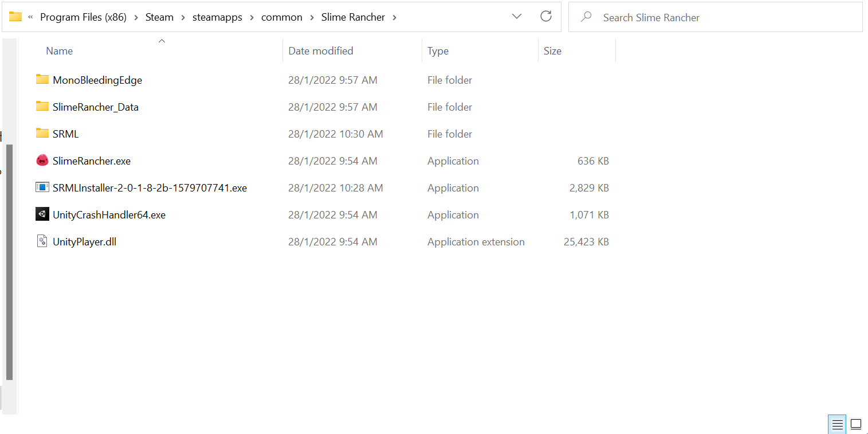Sort files by Size column header
The height and width of the screenshot is (434, 868).
pos(552,50)
